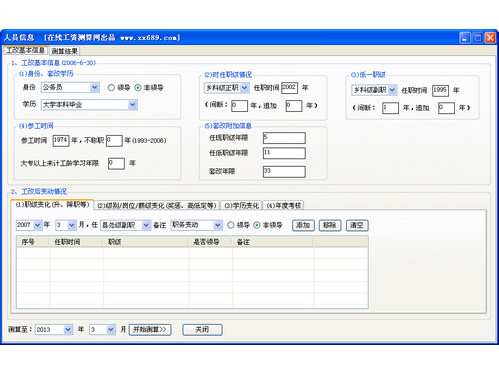Click the 大专以上未计工龄学习年限 field
This screenshot has width=499, height=375.
[116, 163]
